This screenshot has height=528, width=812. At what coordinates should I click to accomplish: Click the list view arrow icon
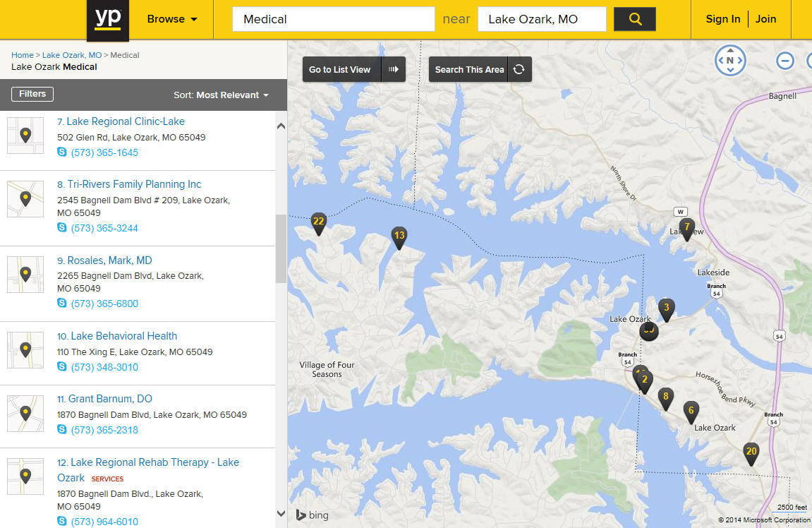[x=394, y=69]
